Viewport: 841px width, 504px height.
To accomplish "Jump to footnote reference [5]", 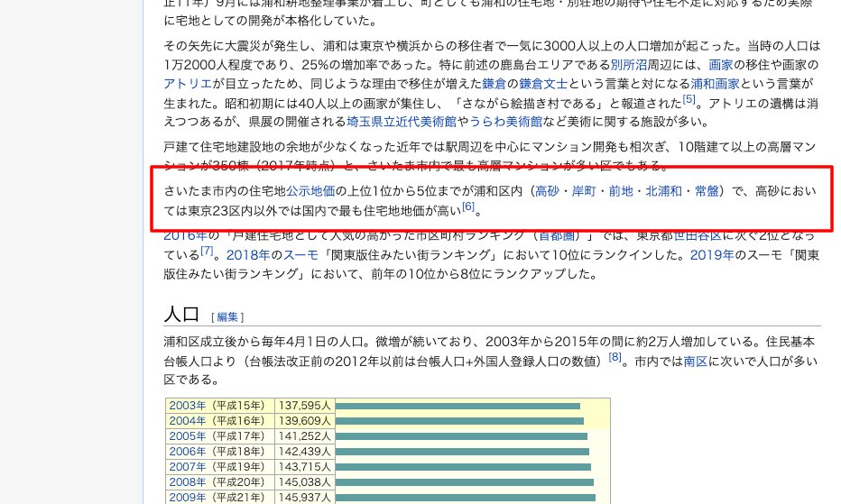I will (x=689, y=99).
